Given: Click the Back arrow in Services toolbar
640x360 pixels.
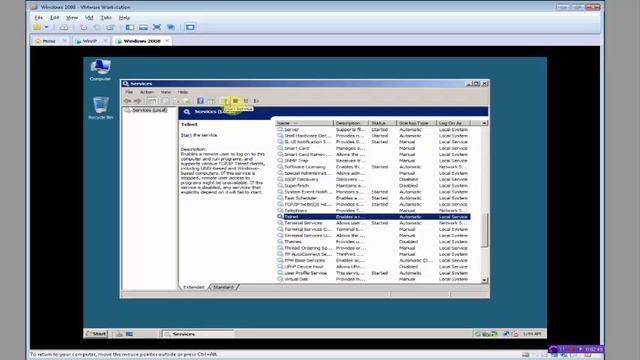Looking at the screenshot, I should 128,101.
